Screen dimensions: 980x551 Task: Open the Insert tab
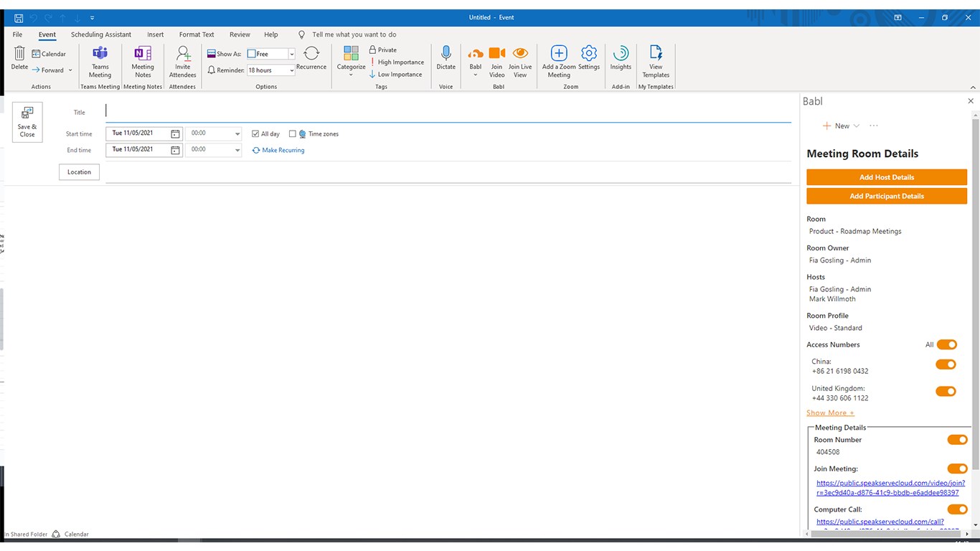point(156,34)
